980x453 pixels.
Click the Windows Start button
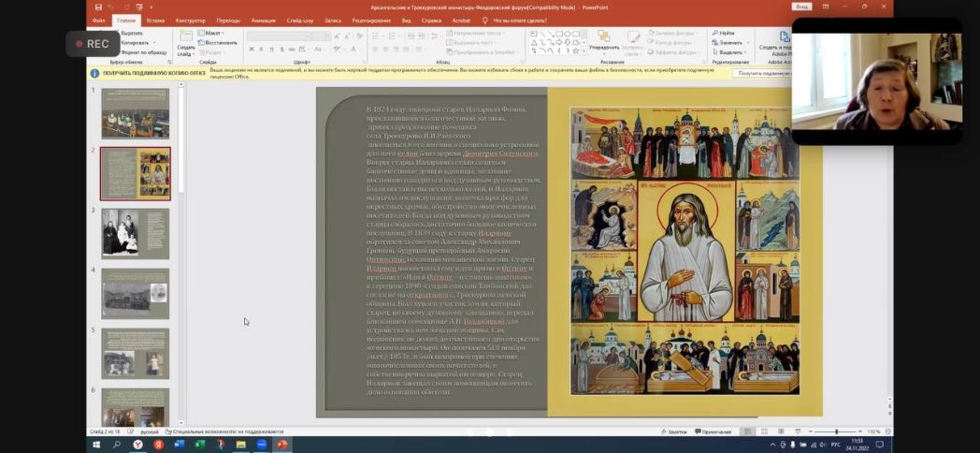96,445
